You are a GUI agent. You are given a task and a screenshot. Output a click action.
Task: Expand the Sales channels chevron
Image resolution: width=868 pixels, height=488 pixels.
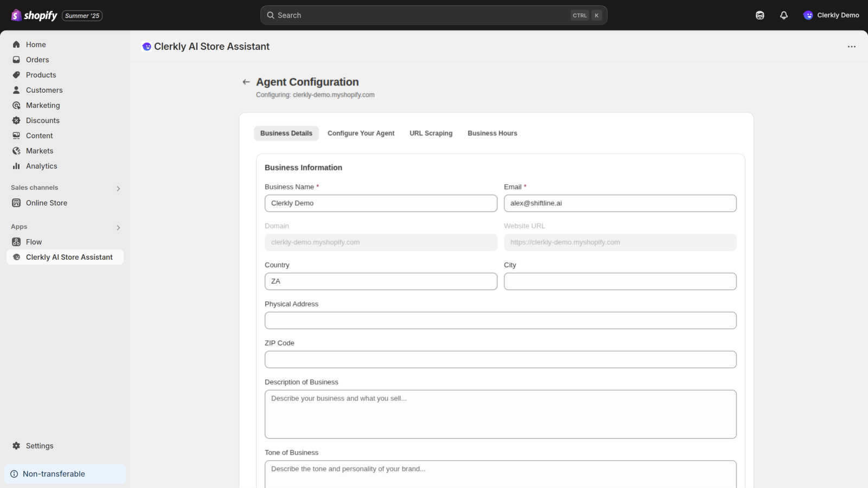(118, 189)
